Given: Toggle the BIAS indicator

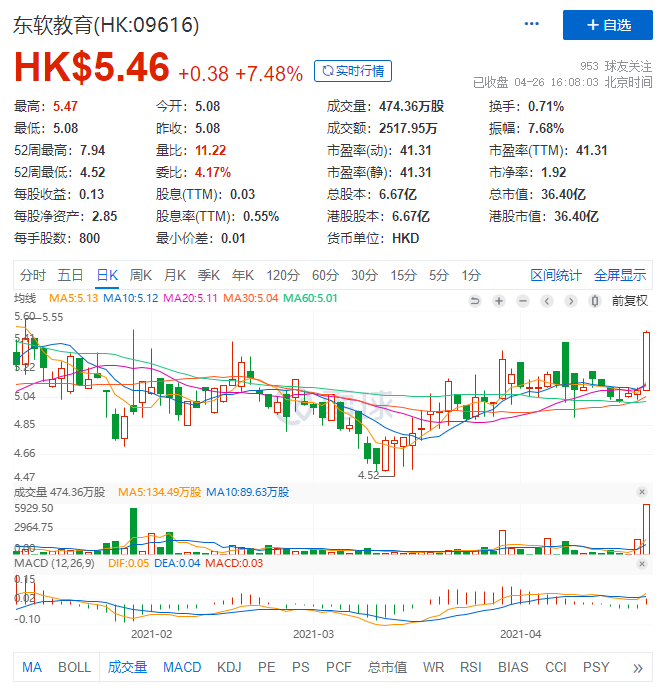Looking at the screenshot, I should click(513, 667).
